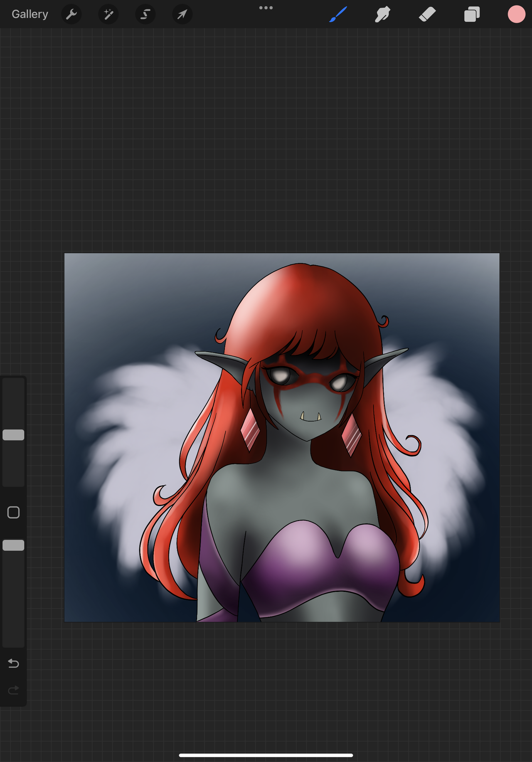The width and height of the screenshot is (532, 762).
Task: Click the brush size slider handle
Action: pos(13,435)
